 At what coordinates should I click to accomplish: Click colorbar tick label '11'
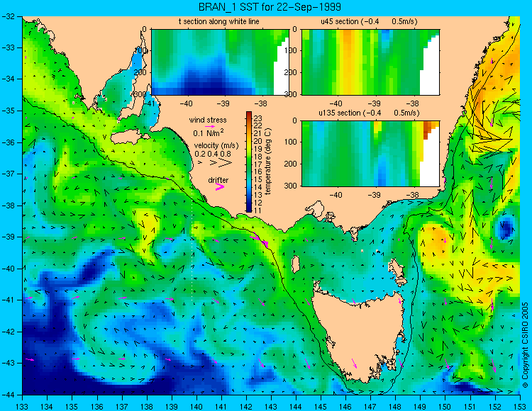click(258, 210)
